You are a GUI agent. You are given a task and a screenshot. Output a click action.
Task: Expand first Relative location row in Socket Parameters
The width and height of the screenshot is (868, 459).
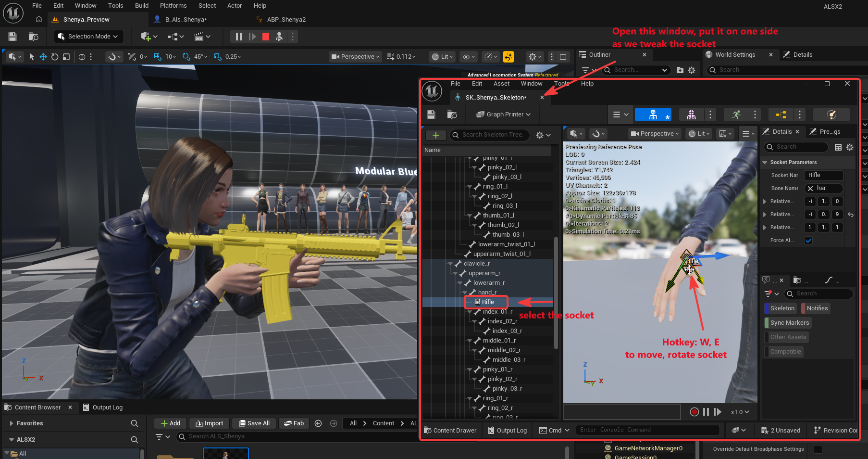click(765, 202)
